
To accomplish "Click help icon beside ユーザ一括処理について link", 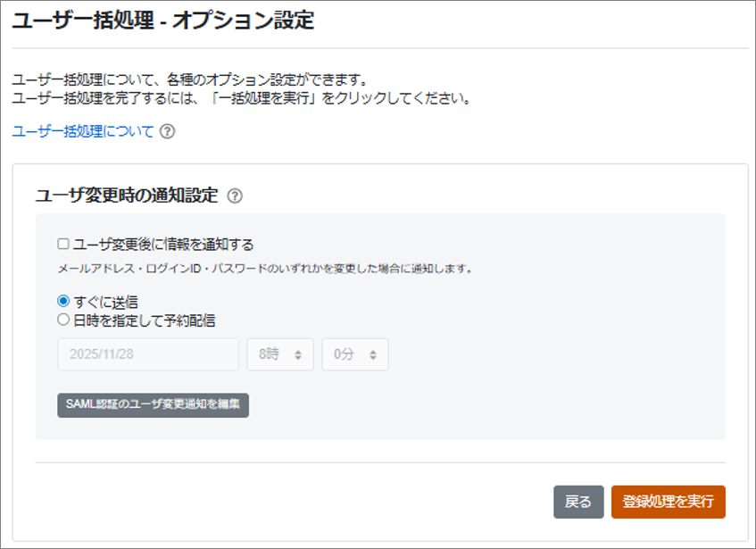I will [167, 131].
